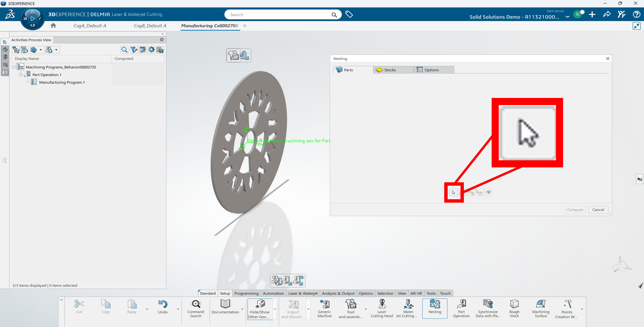Click the Computed column header
Image resolution: width=644 pixels, height=327 pixels.
click(x=138, y=59)
